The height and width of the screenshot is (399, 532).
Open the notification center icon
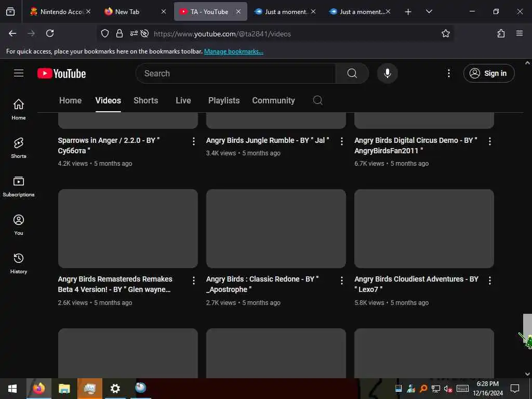tap(515, 389)
